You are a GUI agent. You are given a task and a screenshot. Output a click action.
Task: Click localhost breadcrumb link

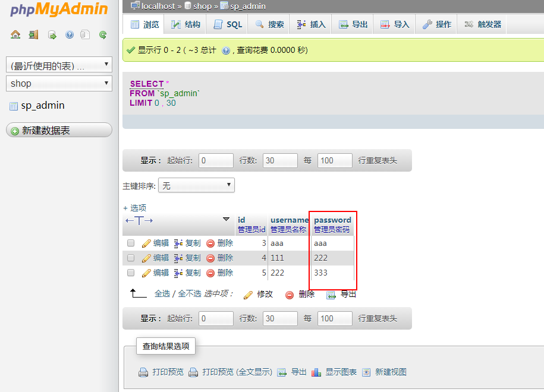pos(158,7)
